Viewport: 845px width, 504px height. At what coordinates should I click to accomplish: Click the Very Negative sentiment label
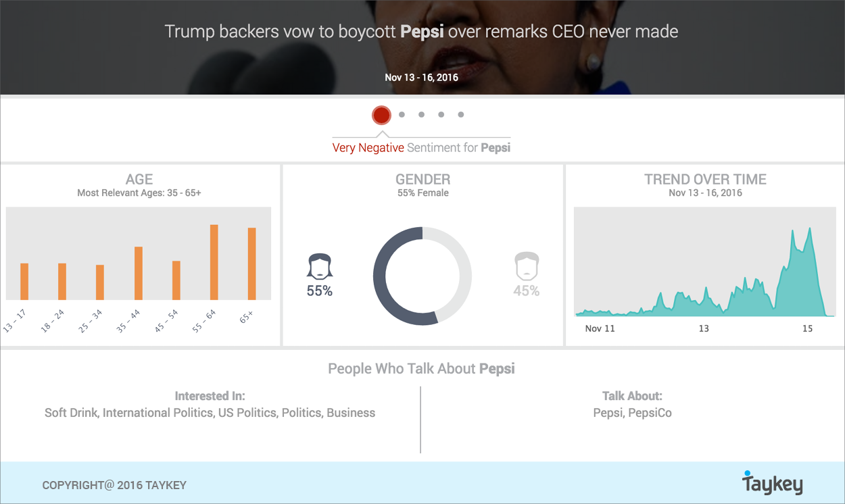(368, 147)
